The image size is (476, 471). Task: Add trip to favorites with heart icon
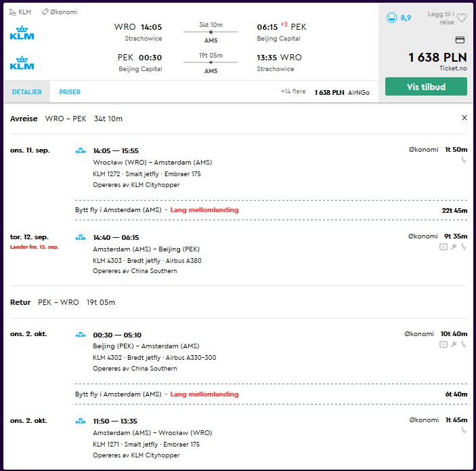(x=461, y=18)
